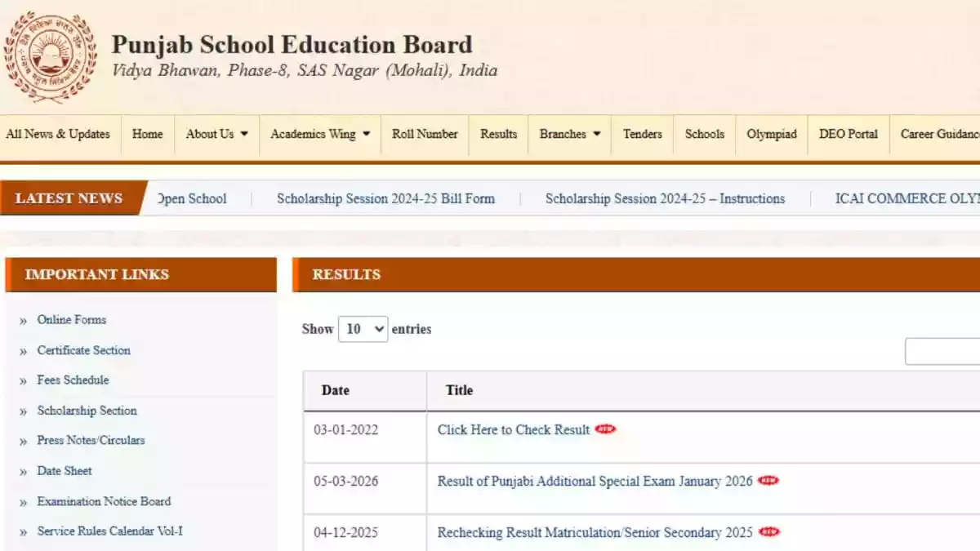Open Result of Punjabi Additional Special Exam January 2026

(595, 481)
